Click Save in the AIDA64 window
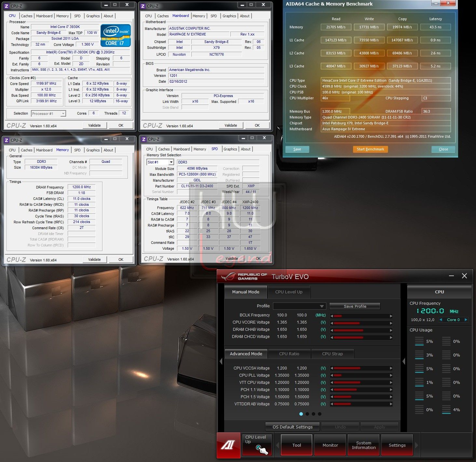 [x=297, y=149]
